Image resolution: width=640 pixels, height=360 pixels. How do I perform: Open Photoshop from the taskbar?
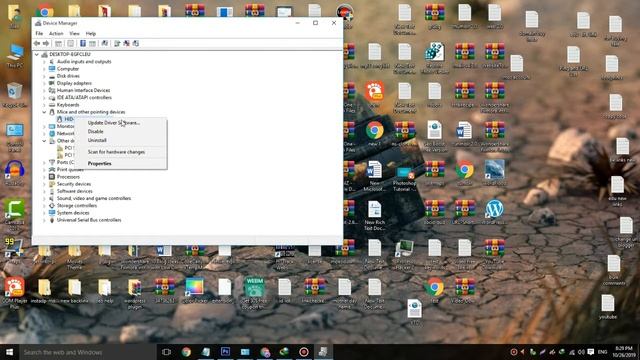[x=225, y=352]
